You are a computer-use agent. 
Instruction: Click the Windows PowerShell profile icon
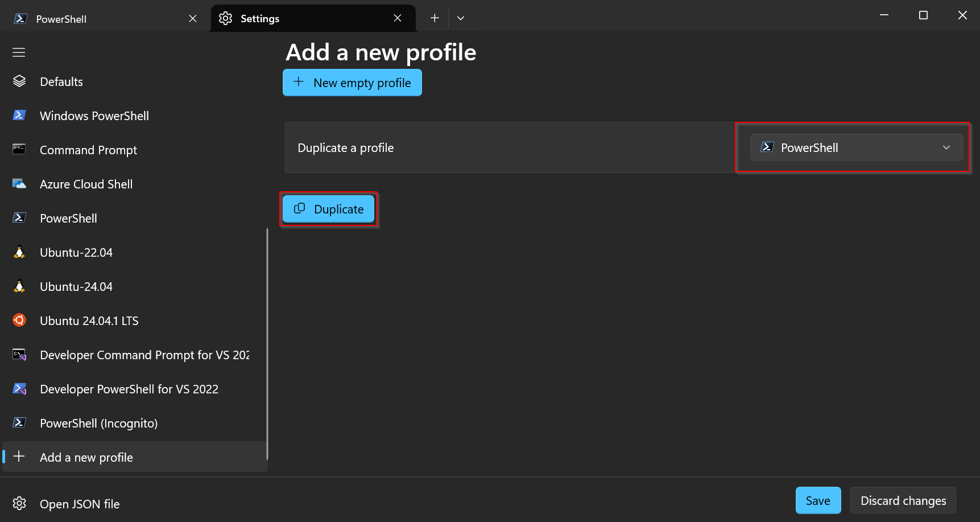[19, 116]
